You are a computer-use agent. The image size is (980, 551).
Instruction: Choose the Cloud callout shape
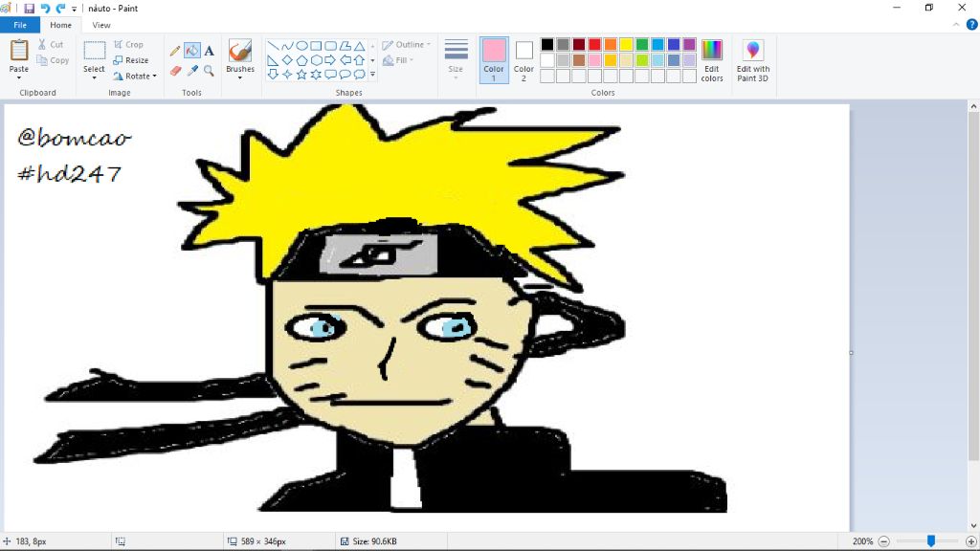pos(360,75)
